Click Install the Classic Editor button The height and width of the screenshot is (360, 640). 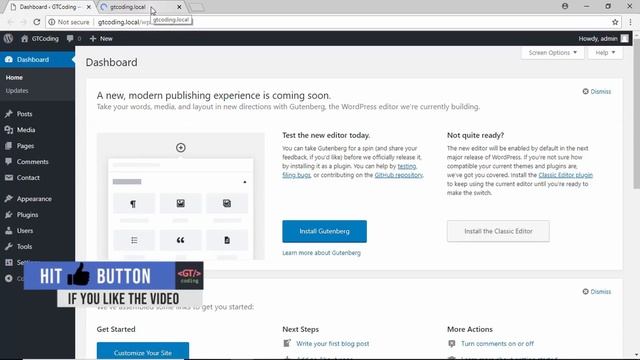coord(498,231)
